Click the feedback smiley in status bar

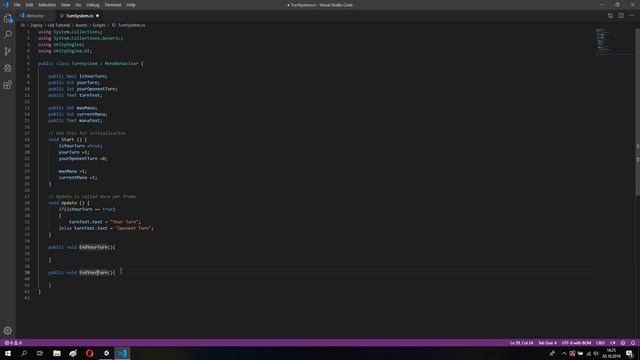[x=623, y=343]
